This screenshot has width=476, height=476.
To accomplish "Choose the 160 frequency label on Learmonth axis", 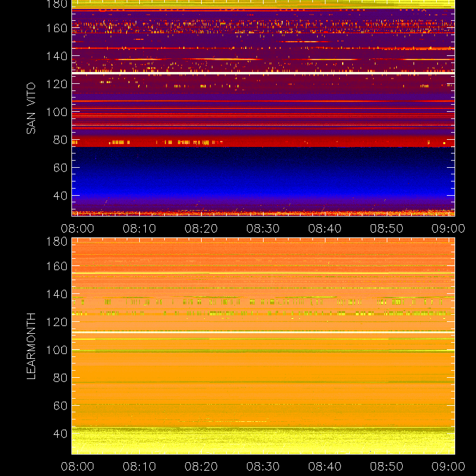I will [57, 266].
